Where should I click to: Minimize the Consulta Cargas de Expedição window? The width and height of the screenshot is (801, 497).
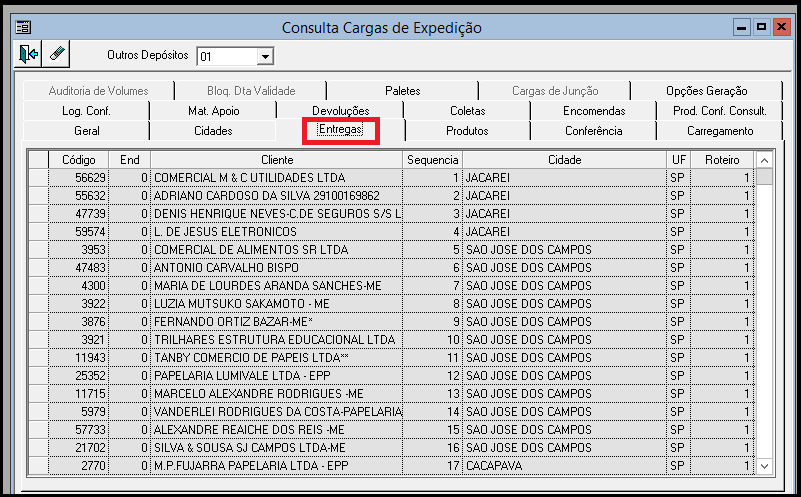[x=741, y=27]
